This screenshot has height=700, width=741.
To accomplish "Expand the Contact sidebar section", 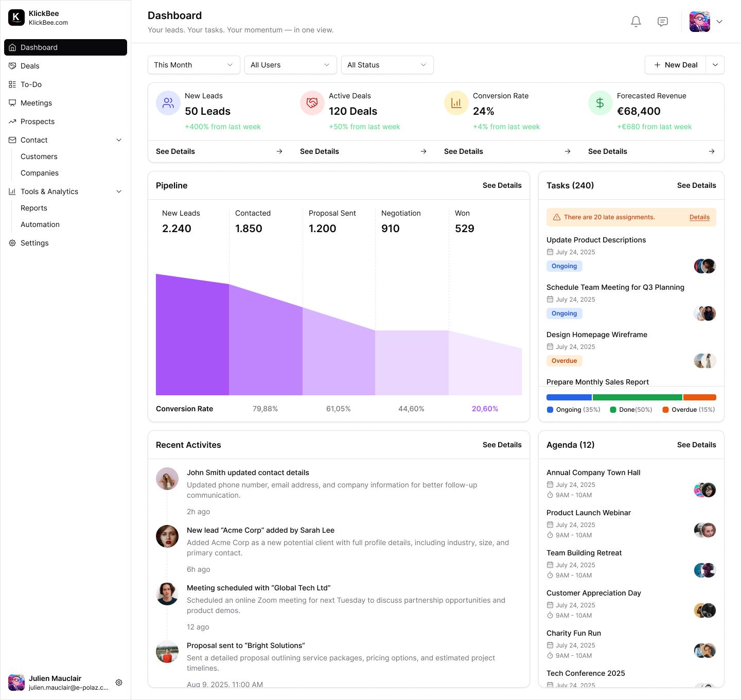I will [119, 140].
